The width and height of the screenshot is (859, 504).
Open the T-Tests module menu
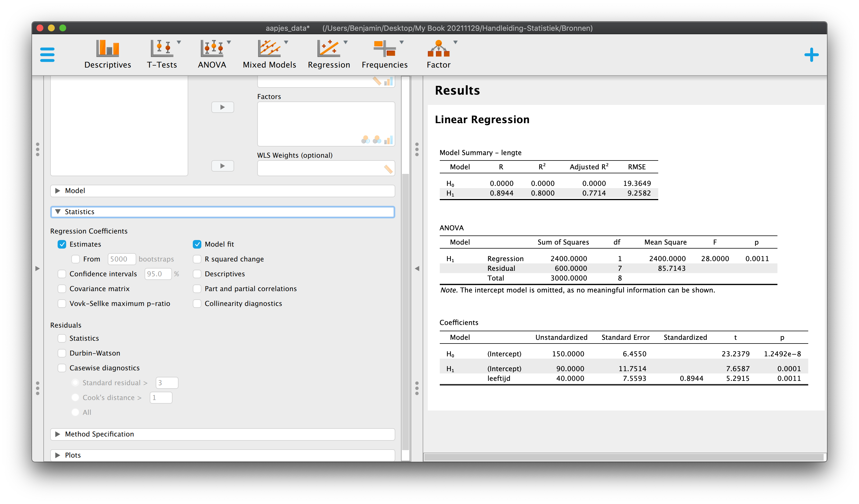click(162, 54)
